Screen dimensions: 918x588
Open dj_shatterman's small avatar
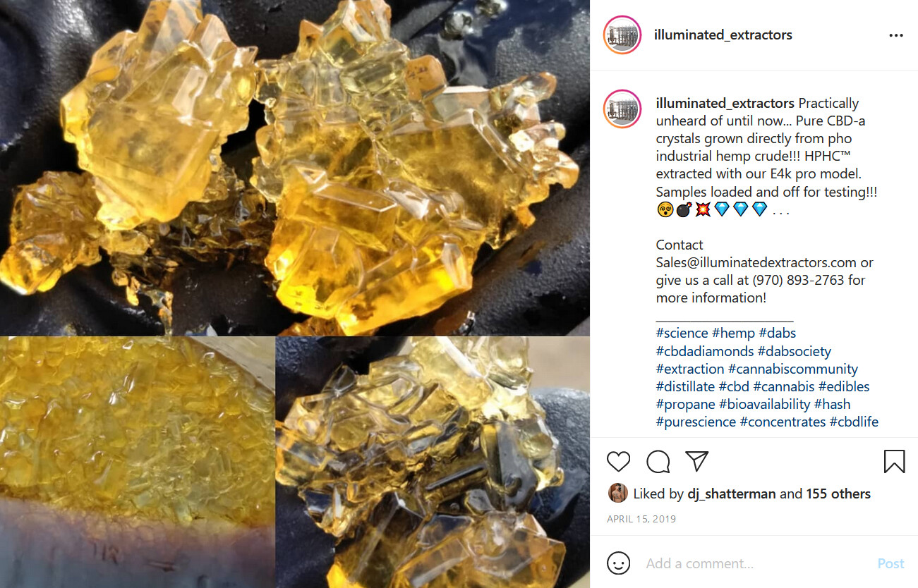click(x=617, y=493)
